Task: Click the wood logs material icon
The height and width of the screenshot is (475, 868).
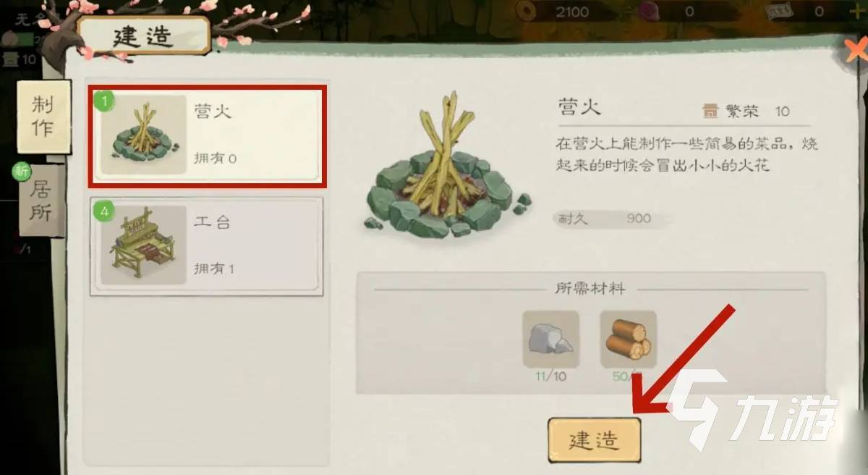Action: [x=628, y=338]
